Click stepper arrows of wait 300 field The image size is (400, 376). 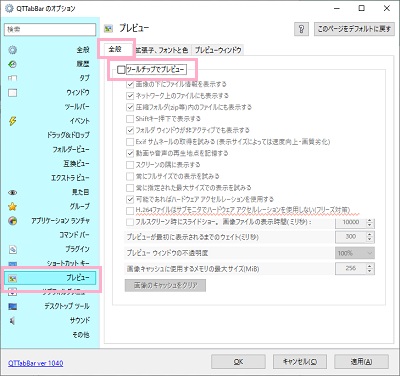[369, 237]
